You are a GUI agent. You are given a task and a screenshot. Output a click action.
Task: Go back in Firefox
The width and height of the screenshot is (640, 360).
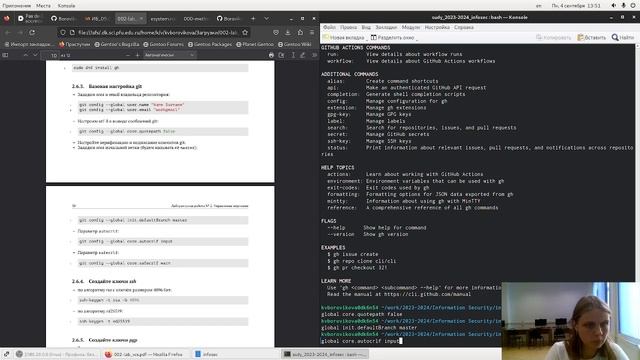click(x=8, y=33)
